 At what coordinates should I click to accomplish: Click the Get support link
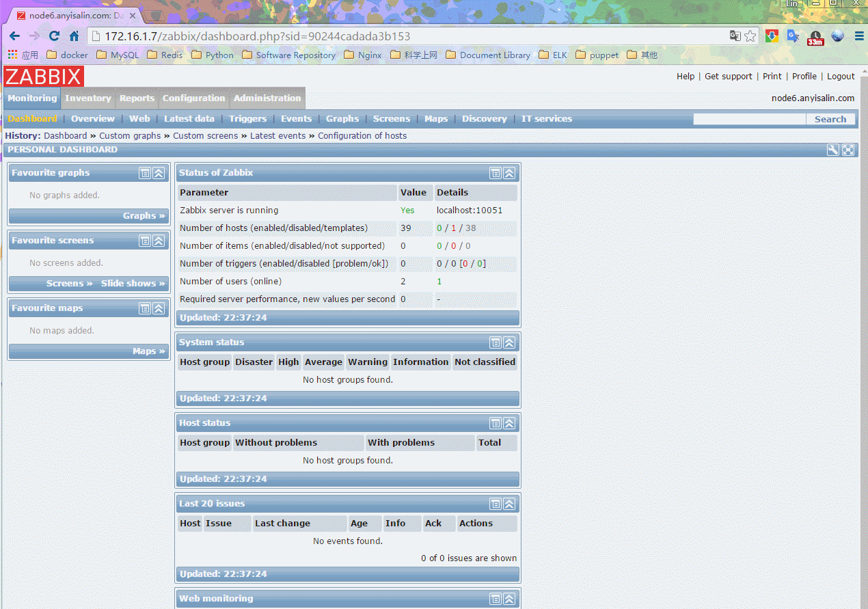[x=729, y=77]
